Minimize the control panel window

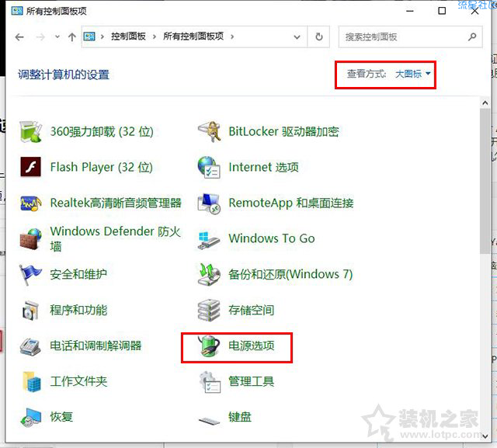click(x=410, y=11)
